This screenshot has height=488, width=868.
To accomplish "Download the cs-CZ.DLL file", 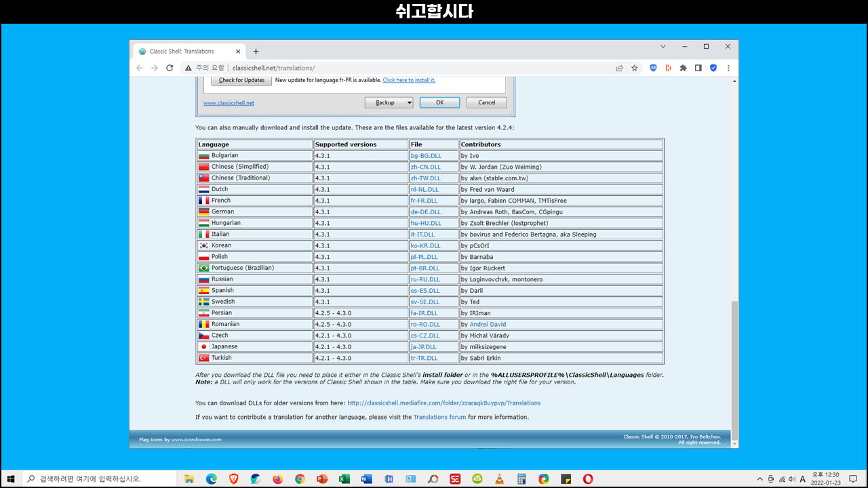I will point(425,335).
